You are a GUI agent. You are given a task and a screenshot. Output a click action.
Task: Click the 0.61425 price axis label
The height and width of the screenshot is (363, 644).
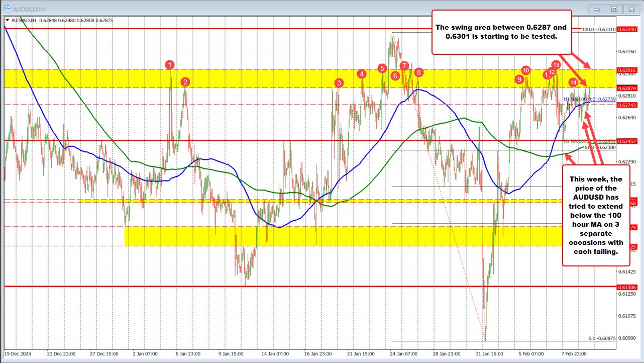coord(627,272)
